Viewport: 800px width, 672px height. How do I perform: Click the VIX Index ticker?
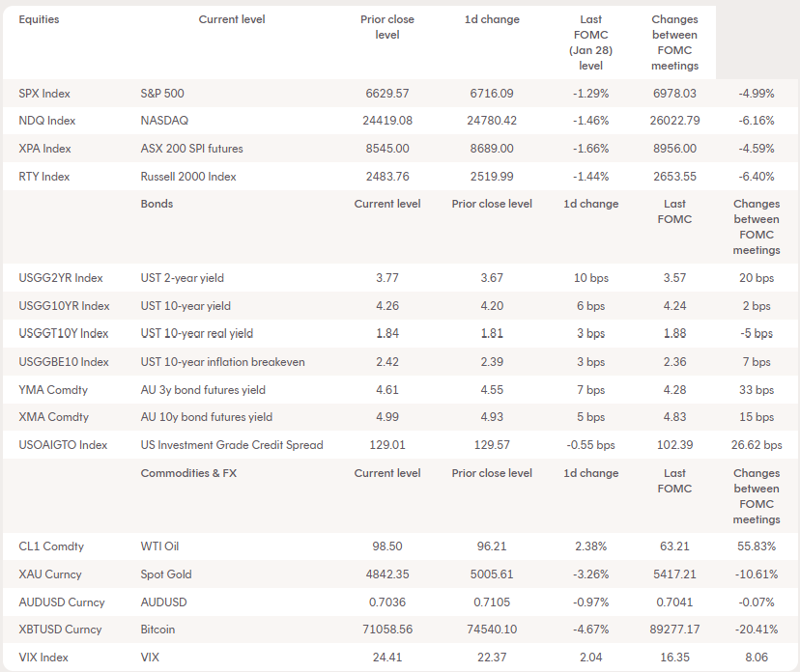pos(43,658)
